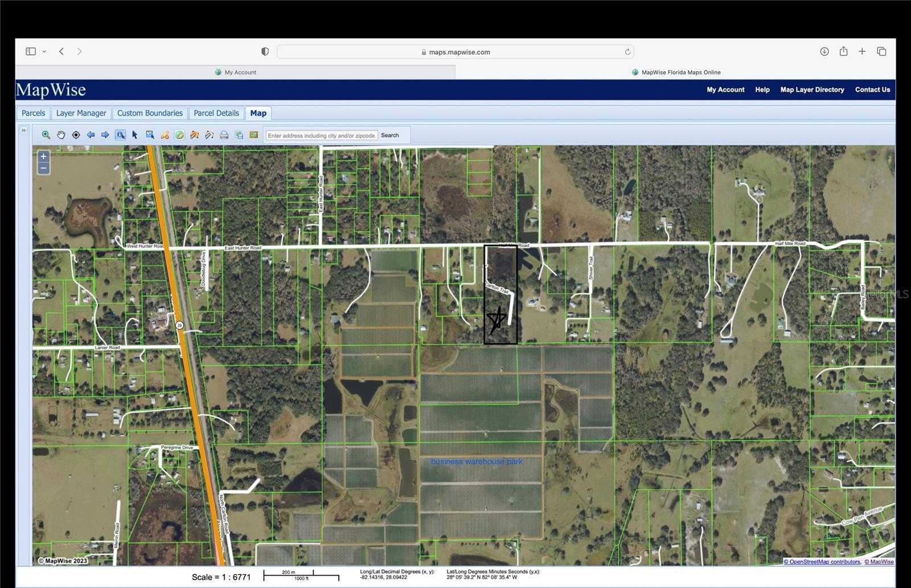Choose the arrow pointer select tool
This screenshot has width=911, height=588.
tap(135, 135)
